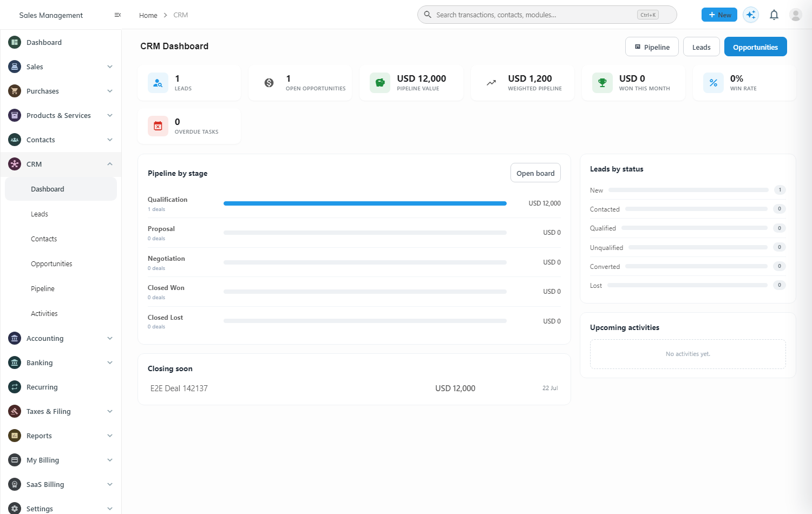
Task: Click the Products & Services icon
Action: click(x=15, y=115)
